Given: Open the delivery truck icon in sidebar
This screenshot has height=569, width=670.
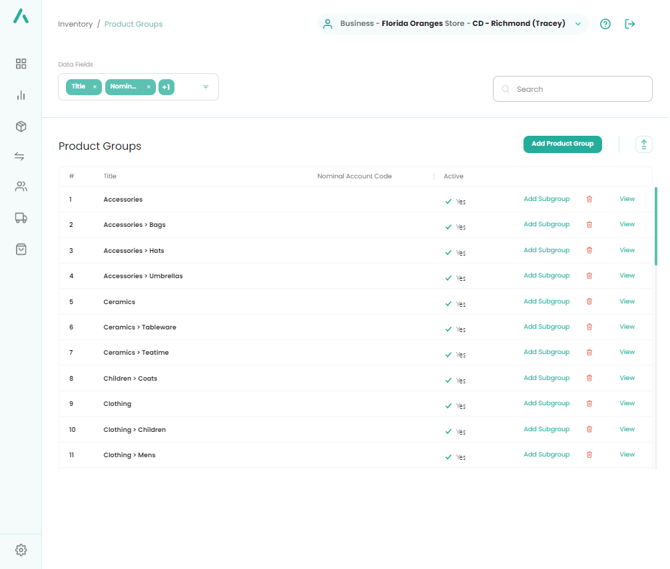Looking at the screenshot, I should pyautogui.click(x=21, y=218).
